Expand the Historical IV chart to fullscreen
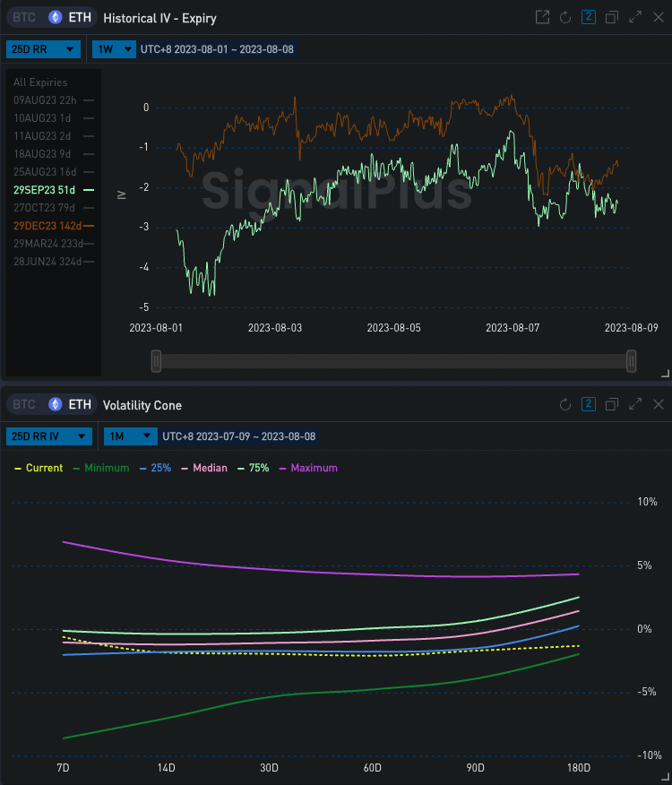Image resolution: width=672 pixels, height=785 pixels. [x=634, y=17]
